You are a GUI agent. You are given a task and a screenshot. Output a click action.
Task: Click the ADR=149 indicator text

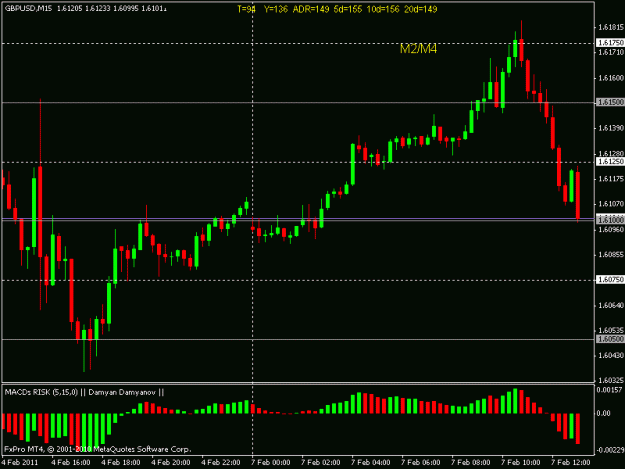click(311, 9)
